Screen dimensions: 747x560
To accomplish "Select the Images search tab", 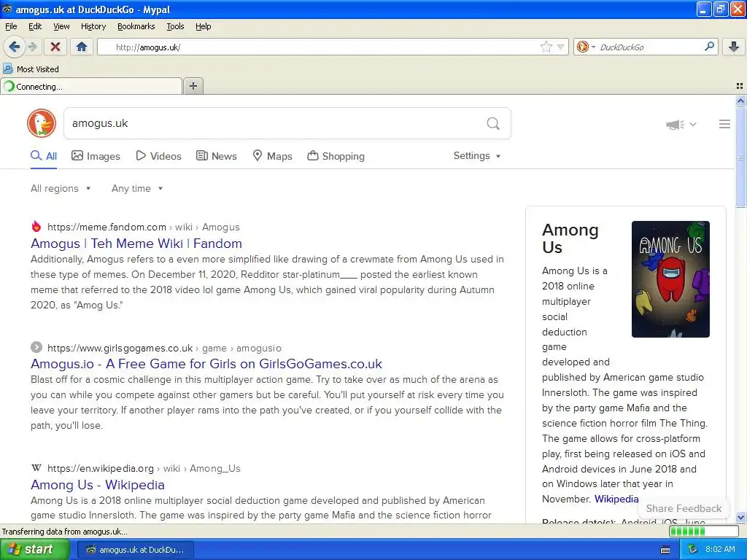I will [x=96, y=156].
